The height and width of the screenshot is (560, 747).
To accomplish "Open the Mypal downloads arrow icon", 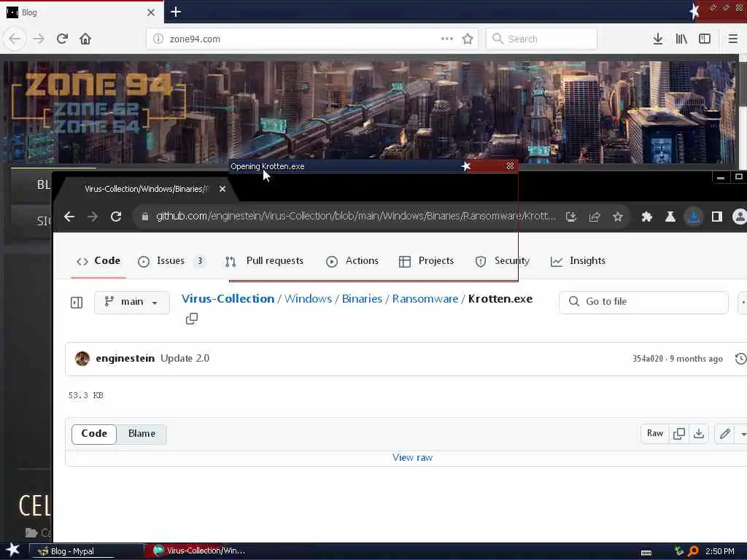I will pyautogui.click(x=658, y=39).
